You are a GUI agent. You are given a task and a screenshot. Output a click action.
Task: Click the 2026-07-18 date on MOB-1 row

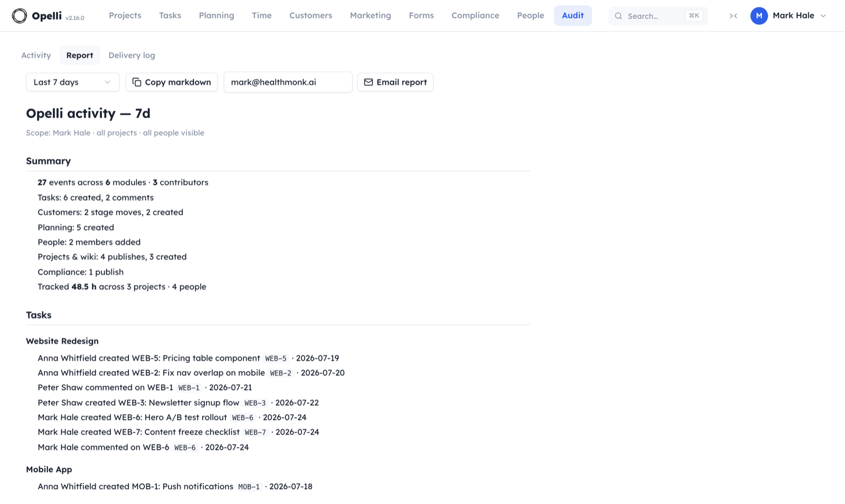(290, 487)
